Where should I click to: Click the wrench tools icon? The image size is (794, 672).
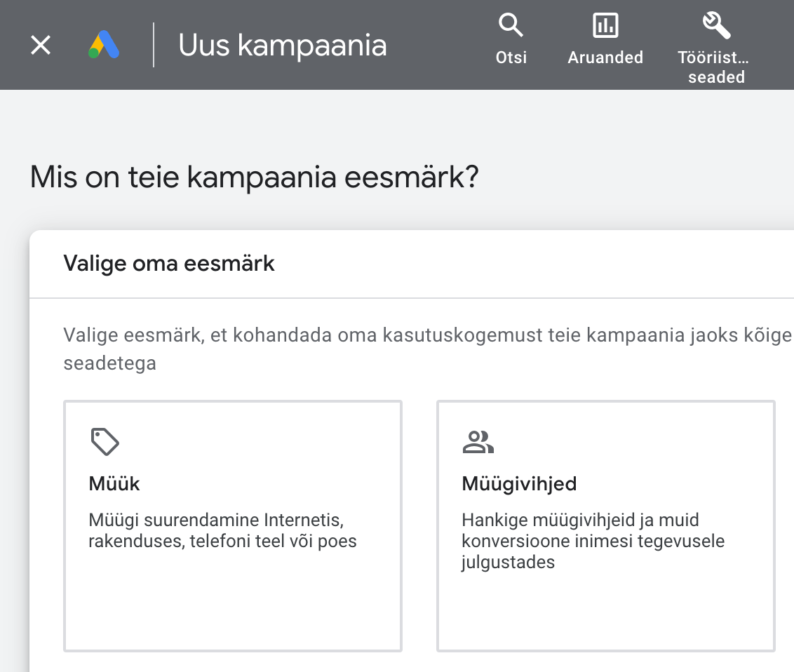(716, 26)
